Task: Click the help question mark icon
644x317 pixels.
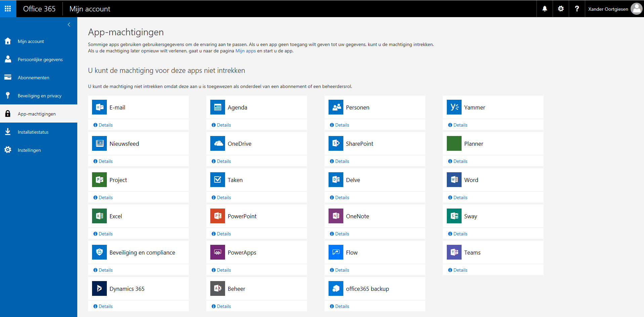Action: point(577,9)
